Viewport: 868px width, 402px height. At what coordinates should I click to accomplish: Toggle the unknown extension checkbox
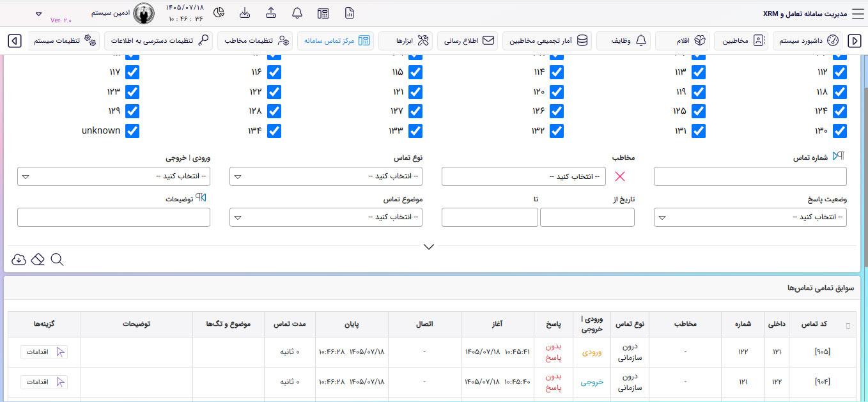[132, 131]
